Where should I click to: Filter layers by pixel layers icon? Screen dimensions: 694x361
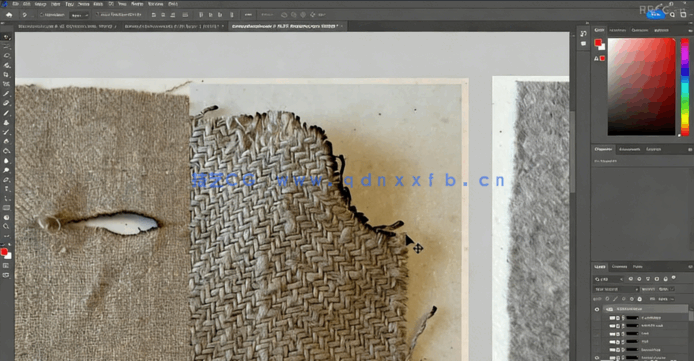point(631,279)
